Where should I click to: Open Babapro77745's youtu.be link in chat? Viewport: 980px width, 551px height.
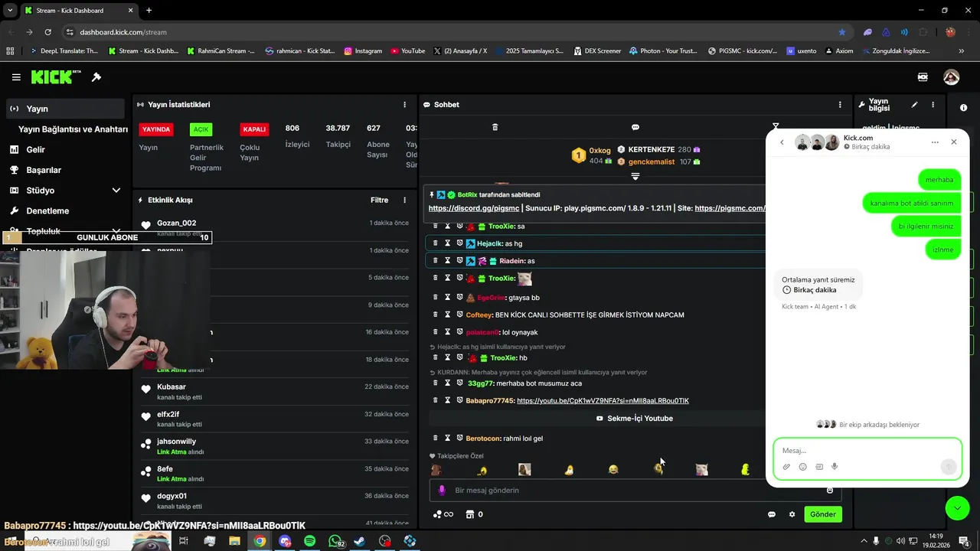pyautogui.click(x=603, y=401)
